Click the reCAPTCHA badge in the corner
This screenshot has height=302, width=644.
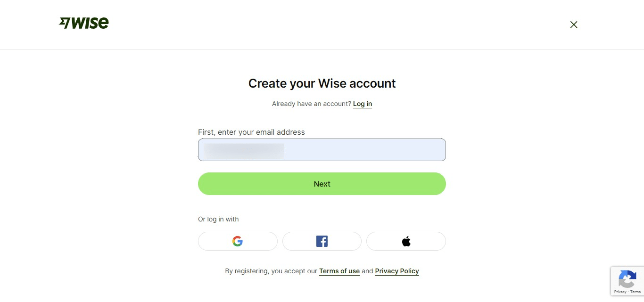click(627, 281)
